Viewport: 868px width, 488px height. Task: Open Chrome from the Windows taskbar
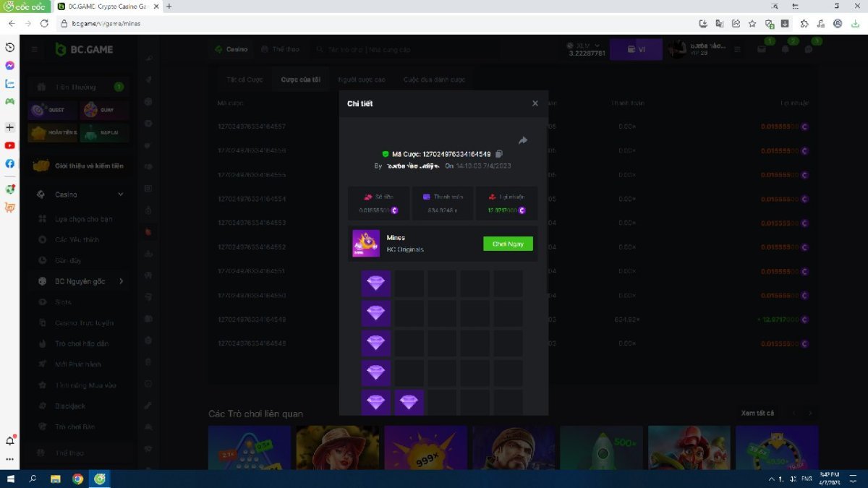click(x=77, y=479)
